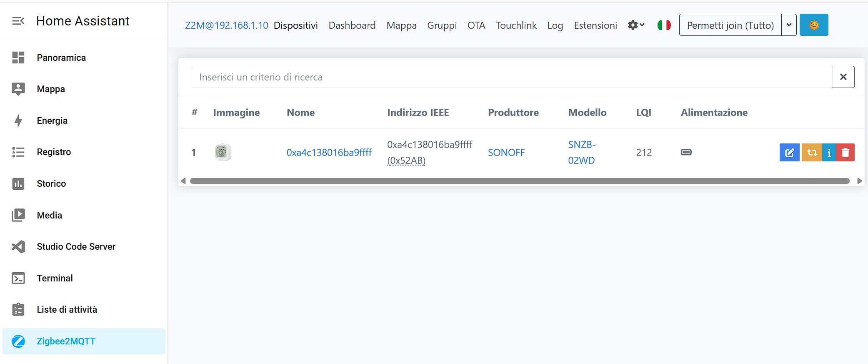Open the Touchlink tab
The width and height of the screenshot is (868, 364).
click(x=516, y=25)
